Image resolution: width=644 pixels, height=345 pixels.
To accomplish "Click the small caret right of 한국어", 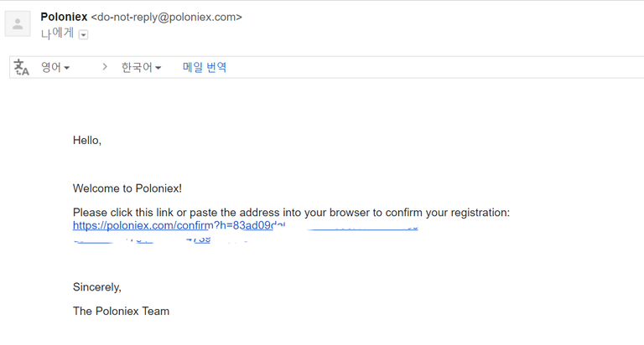I will click(158, 68).
